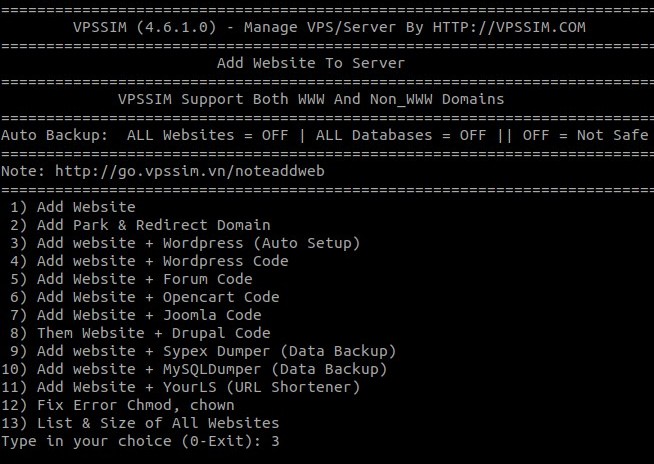Select 'Add Website + Opencart Code' option

(x=145, y=297)
